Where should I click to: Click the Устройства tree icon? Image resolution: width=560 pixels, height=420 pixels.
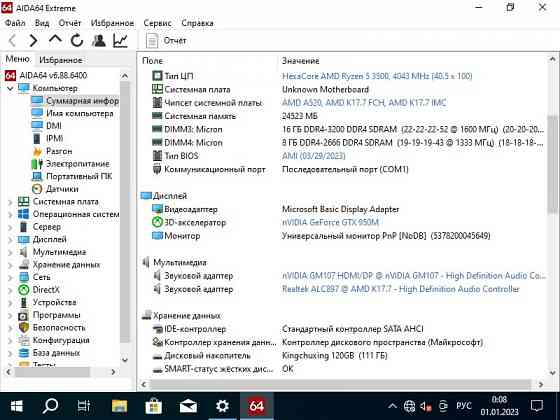click(x=24, y=302)
